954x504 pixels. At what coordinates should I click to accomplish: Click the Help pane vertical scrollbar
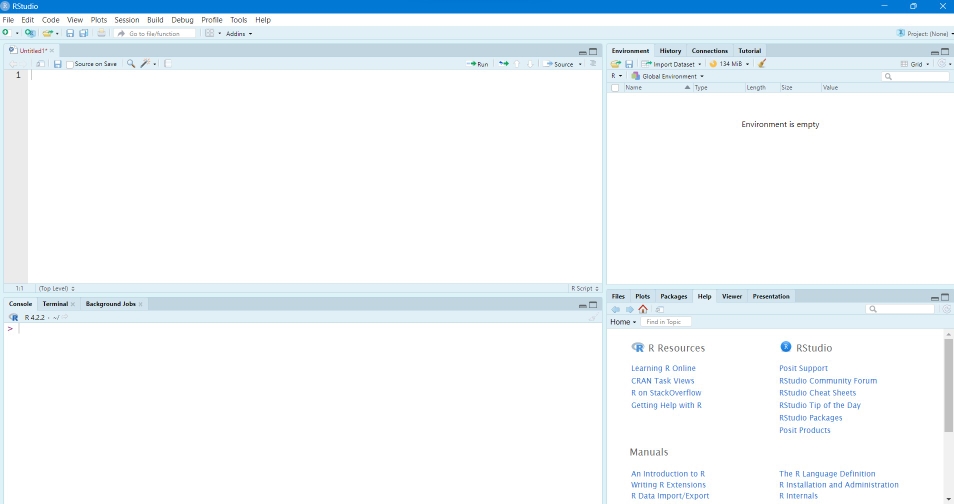[948, 387]
